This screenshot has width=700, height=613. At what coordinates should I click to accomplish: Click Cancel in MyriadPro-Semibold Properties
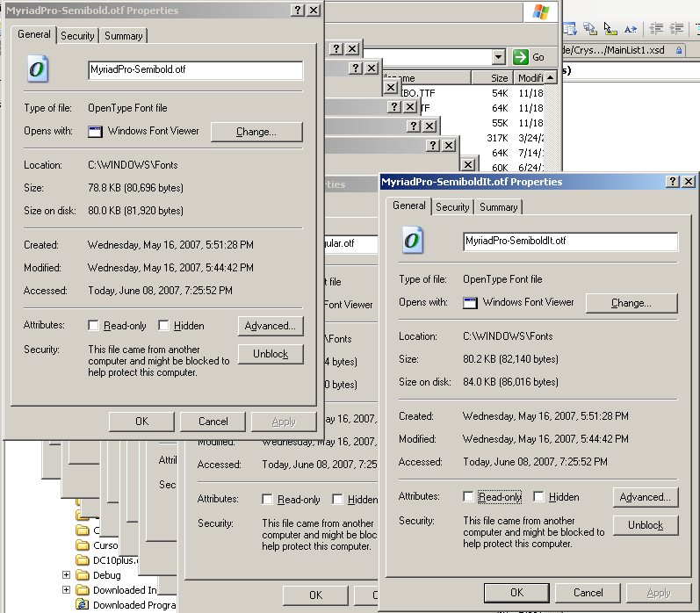click(x=213, y=422)
